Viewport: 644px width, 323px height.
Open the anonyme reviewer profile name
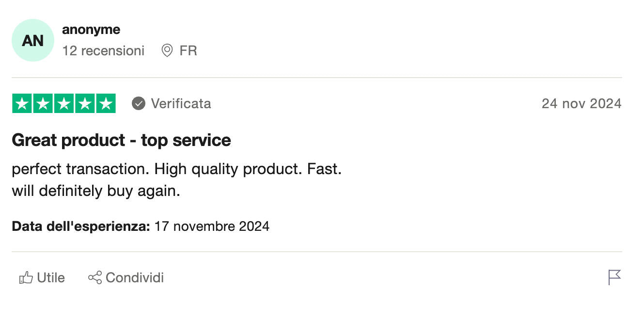pos(91,30)
